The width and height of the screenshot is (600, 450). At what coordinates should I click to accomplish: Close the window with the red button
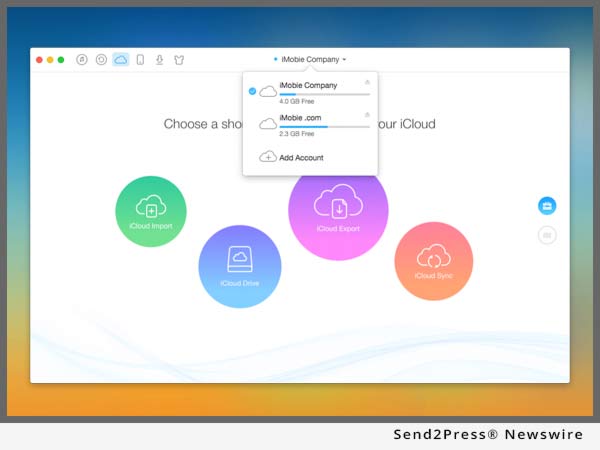tap(39, 60)
